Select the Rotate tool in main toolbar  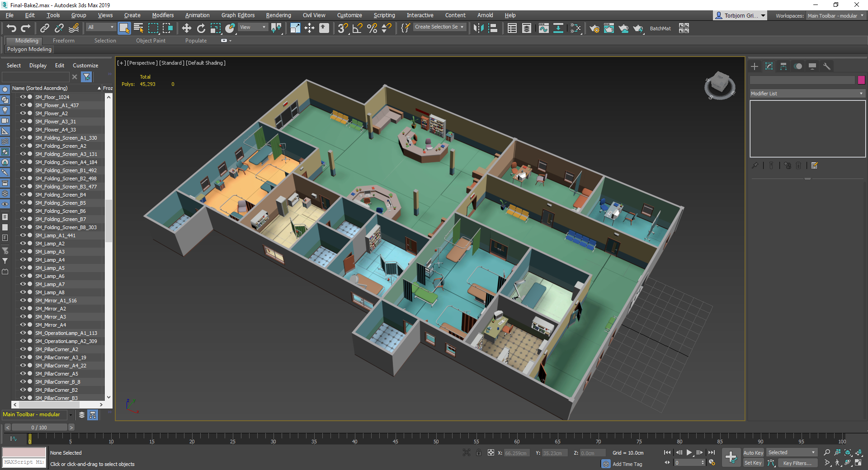201,28
